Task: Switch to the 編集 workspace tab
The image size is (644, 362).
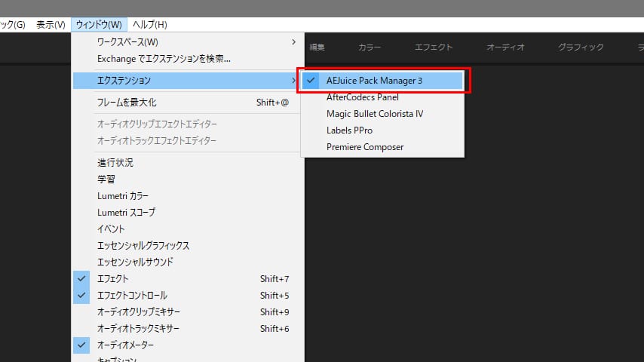Action: coord(317,48)
